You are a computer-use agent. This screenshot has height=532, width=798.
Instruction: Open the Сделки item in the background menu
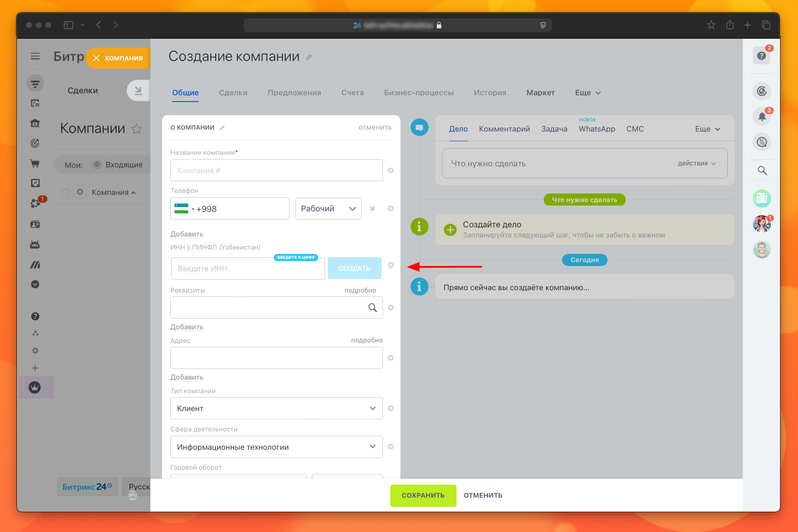coord(83,90)
